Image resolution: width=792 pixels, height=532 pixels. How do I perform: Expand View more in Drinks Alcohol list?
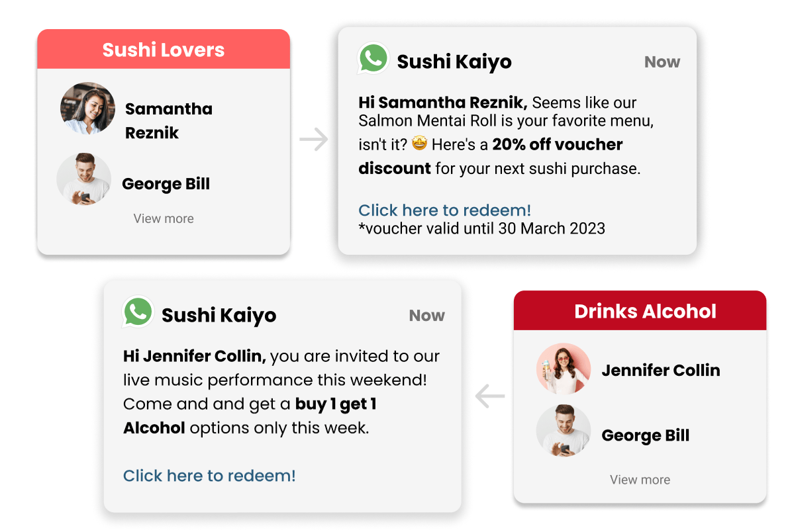(x=640, y=480)
